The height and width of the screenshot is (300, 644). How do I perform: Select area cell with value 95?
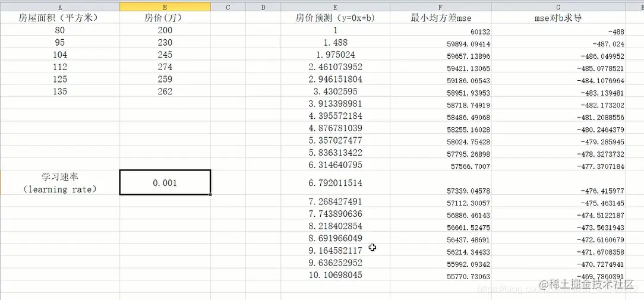tap(60, 42)
